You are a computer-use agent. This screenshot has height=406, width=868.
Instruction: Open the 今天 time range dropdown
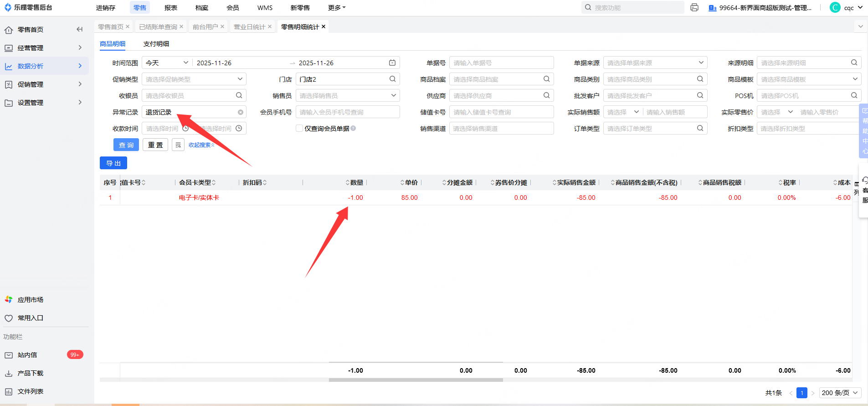(167, 62)
